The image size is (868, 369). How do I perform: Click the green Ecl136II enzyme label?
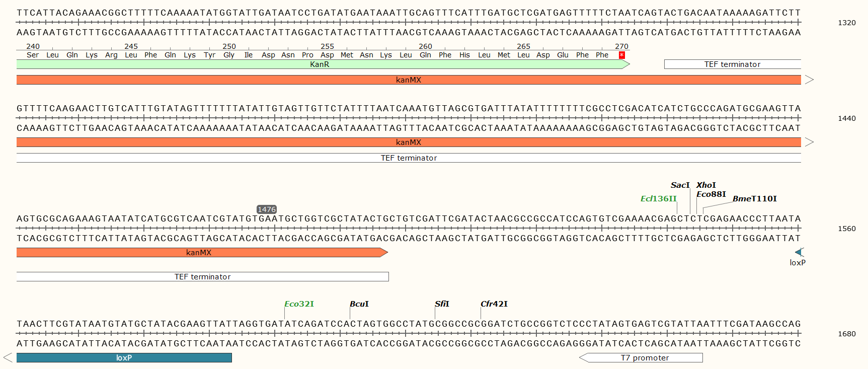(x=658, y=199)
